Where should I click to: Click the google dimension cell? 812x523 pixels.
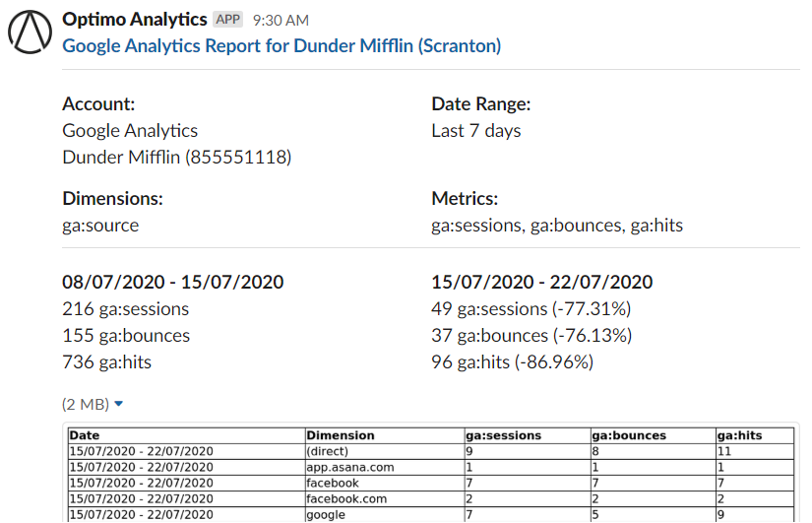pyautogui.click(x=385, y=515)
